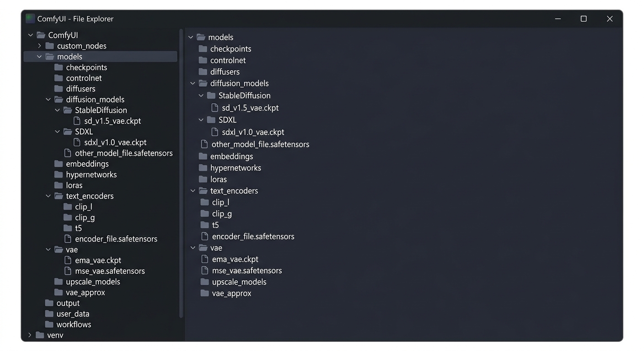Minimize the File Explorer window

(x=558, y=19)
